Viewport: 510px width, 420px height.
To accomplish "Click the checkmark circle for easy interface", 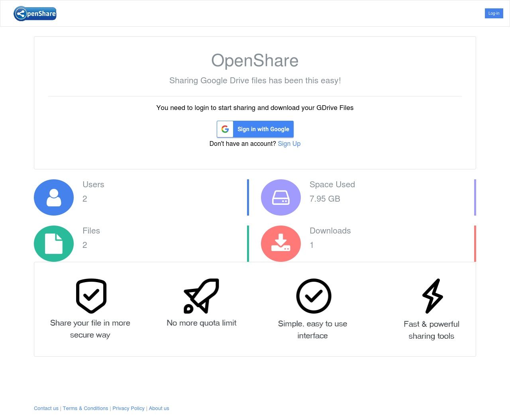I will click(313, 296).
